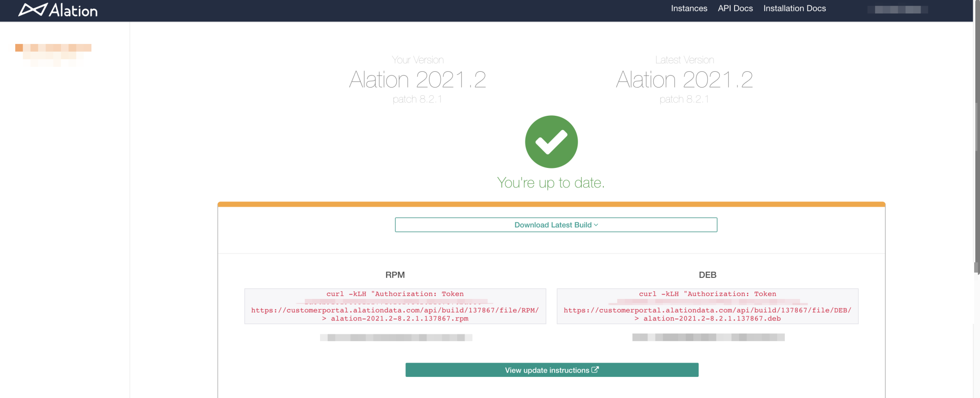Open Installation Docs link in header

(x=794, y=9)
